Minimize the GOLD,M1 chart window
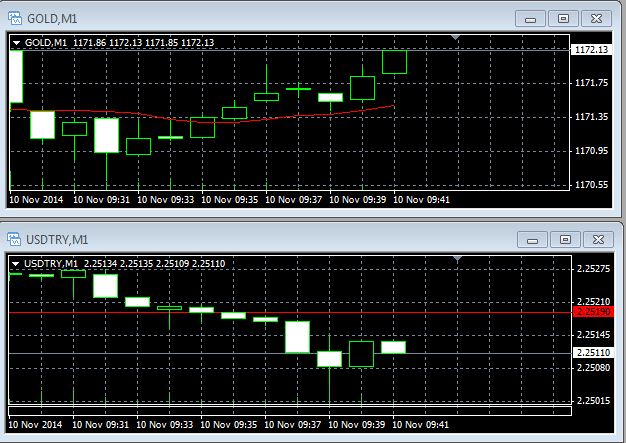 [530, 18]
